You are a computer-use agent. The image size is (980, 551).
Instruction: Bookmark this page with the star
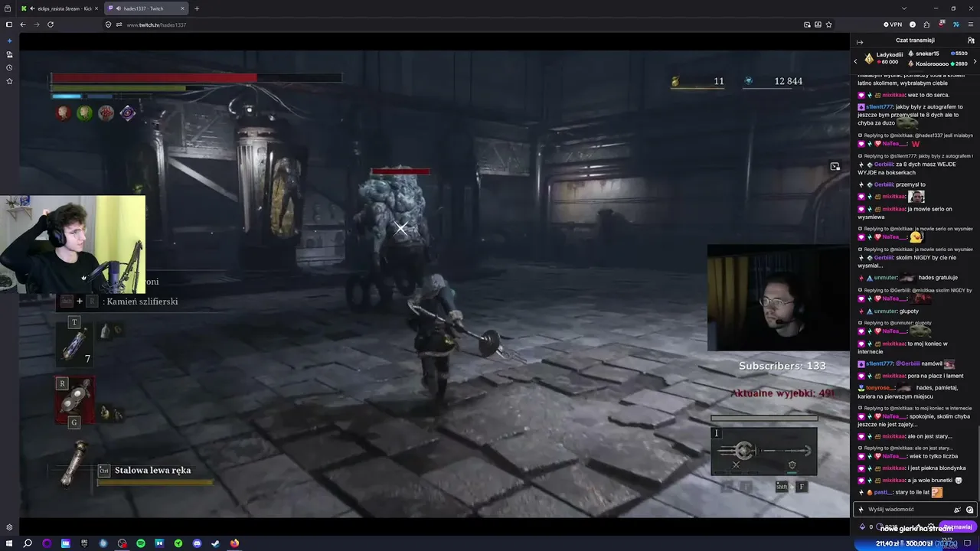coord(828,24)
